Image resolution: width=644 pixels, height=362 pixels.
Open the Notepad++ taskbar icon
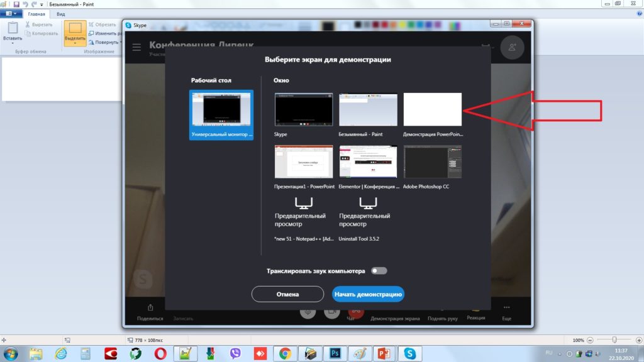(186, 353)
